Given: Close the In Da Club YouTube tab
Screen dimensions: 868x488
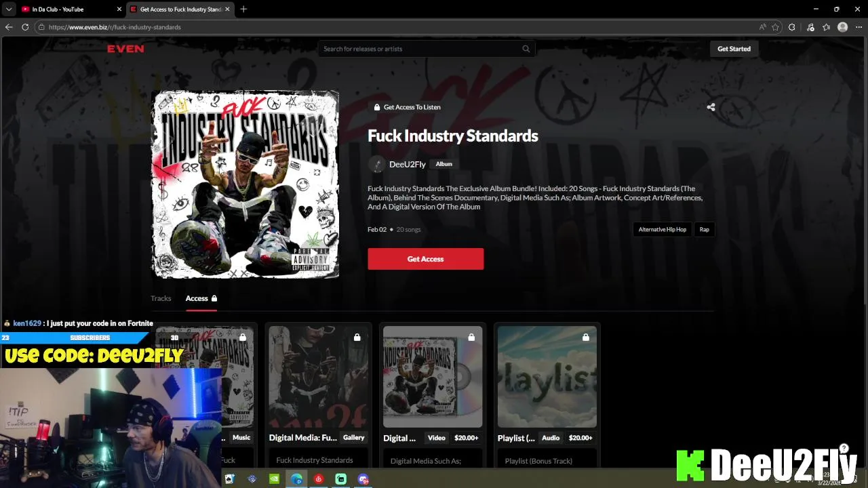Looking at the screenshot, I should (x=119, y=9).
